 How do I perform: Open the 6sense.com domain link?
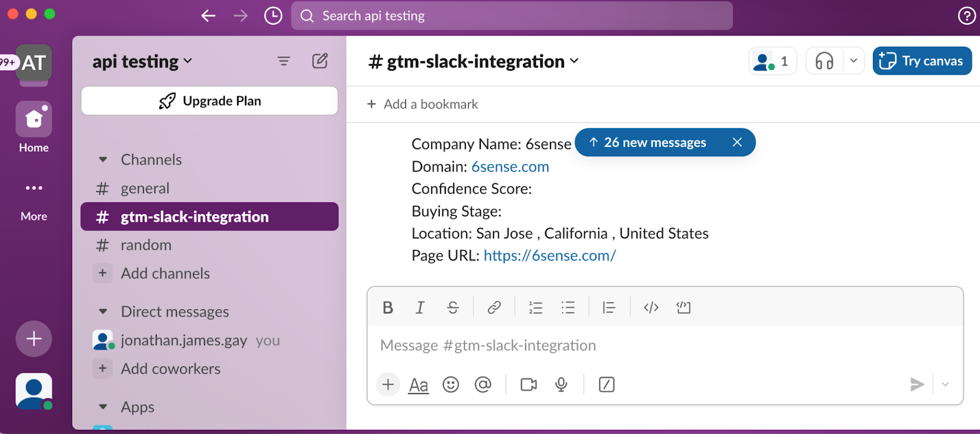click(510, 167)
